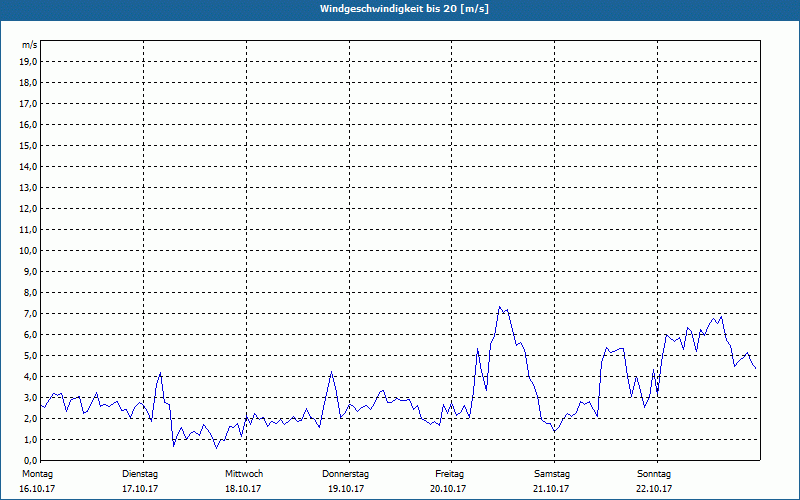Select the date '17.10.17'

point(140,489)
